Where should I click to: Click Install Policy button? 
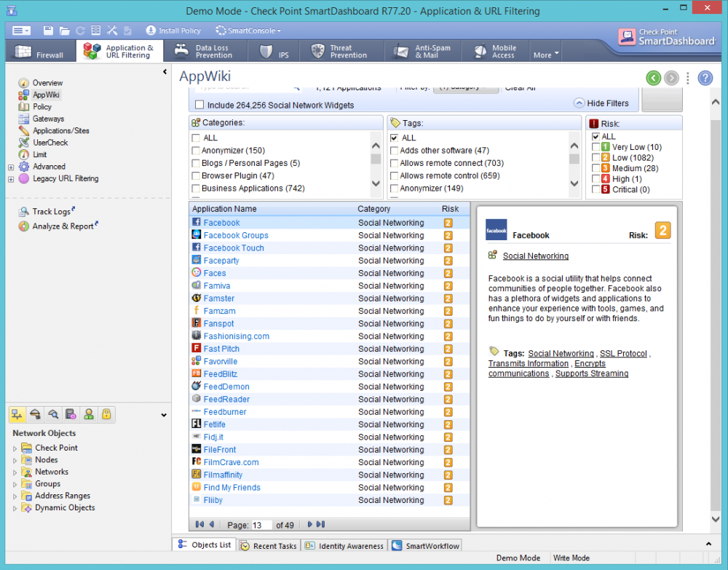point(173,31)
